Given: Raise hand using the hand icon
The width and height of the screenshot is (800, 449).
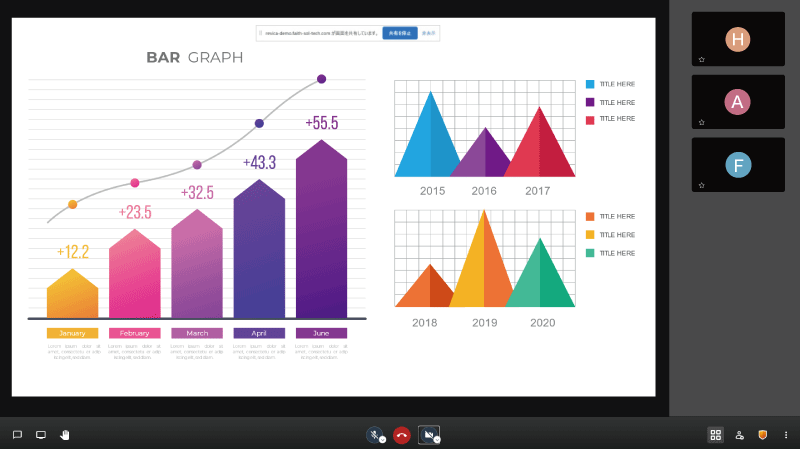Looking at the screenshot, I should [x=64, y=435].
